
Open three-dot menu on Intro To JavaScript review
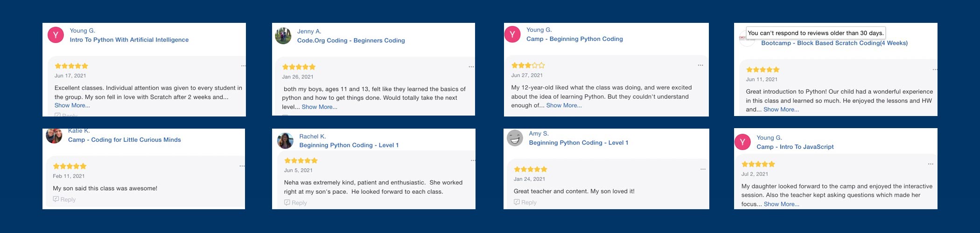931,164
